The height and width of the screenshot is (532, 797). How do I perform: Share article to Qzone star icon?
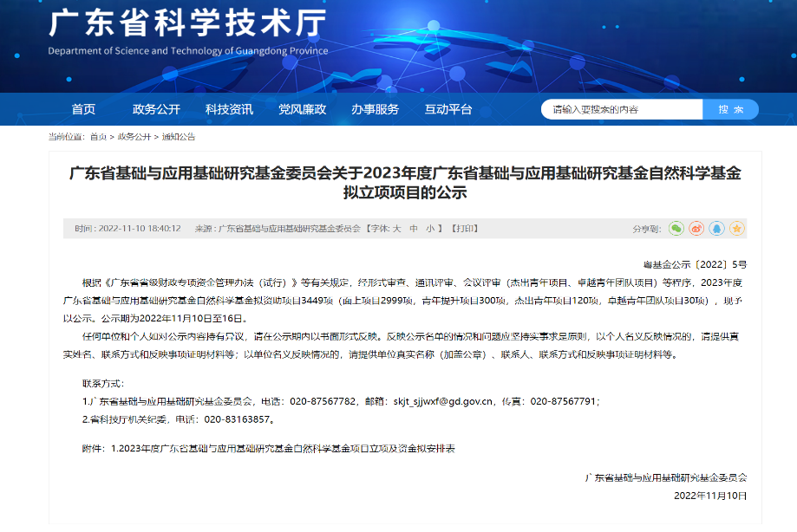(x=737, y=228)
